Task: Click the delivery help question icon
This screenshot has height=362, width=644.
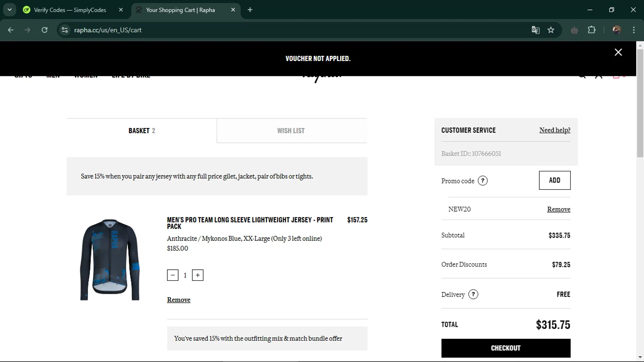Action: 473,295
